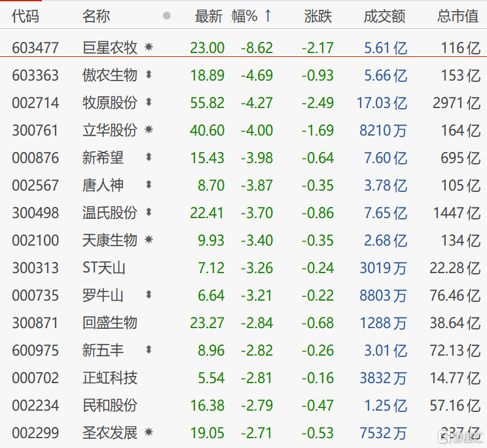The width and height of the screenshot is (487, 448).
Task: Select stock code 000702
Action: click(35, 378)
